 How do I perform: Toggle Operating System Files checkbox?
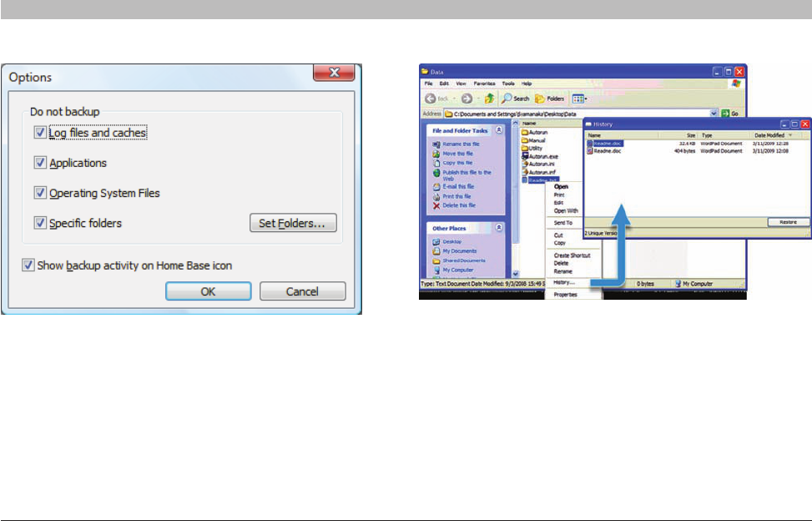point(40,193)
